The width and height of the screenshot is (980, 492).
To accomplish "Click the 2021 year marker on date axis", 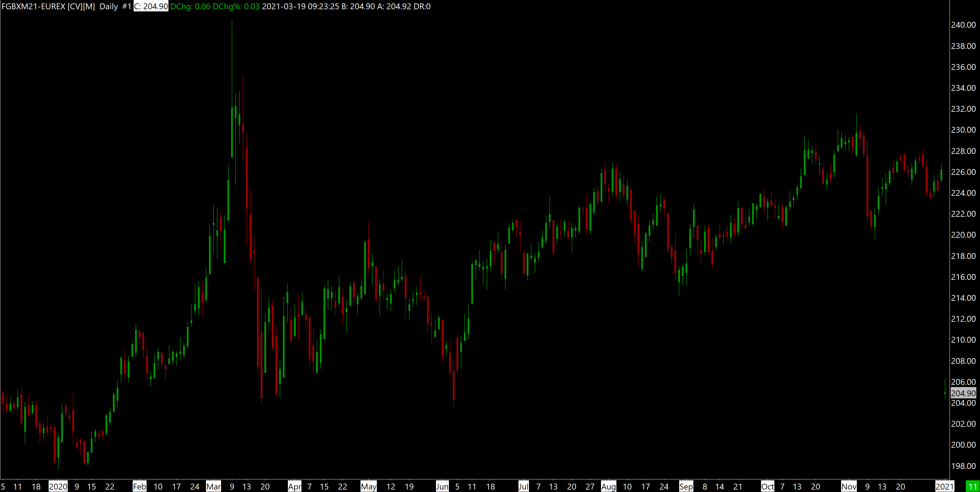I will pyautogui.click(x=944, y=486).
